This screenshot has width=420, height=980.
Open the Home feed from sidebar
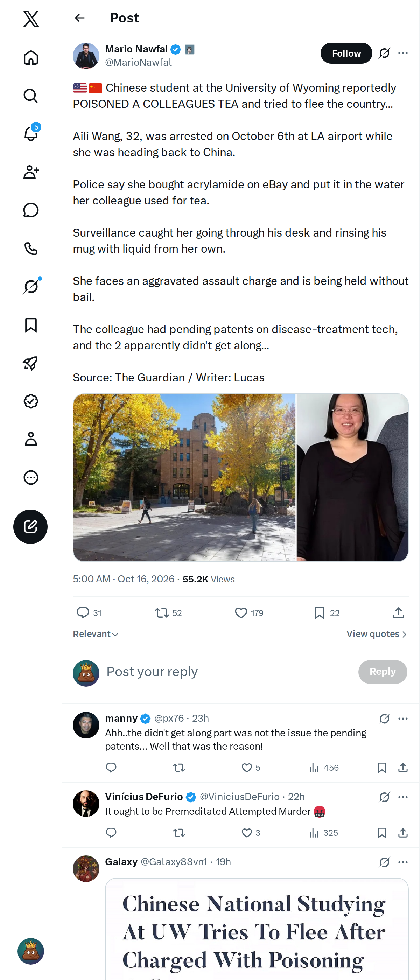click(31, 57)
